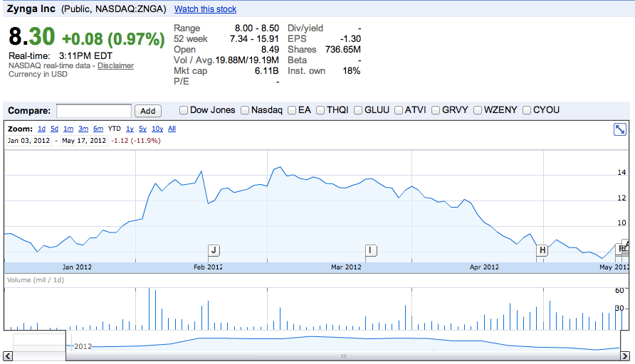Show All history zoom option
The height and width of the screenshot is (364, 635).
click(172, 129)
